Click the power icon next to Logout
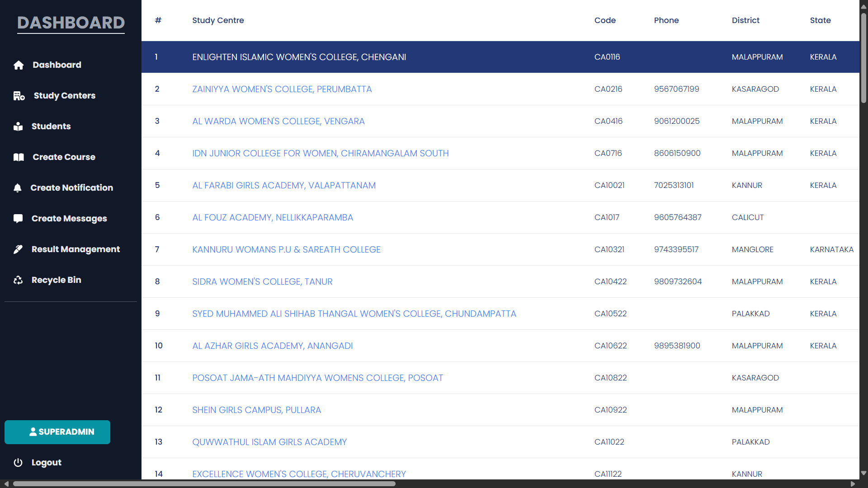Image resolution: width=868 pixels, height=488 pixels. 18,463
